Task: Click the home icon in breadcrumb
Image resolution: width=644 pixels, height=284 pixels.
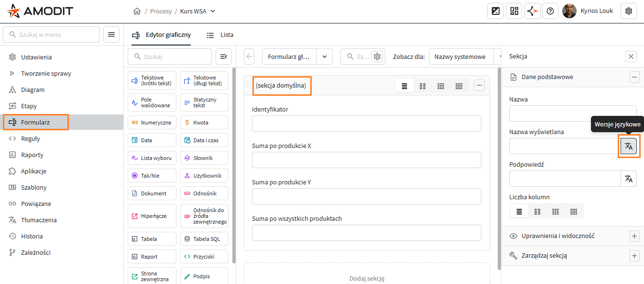Action: pos(137,11)
